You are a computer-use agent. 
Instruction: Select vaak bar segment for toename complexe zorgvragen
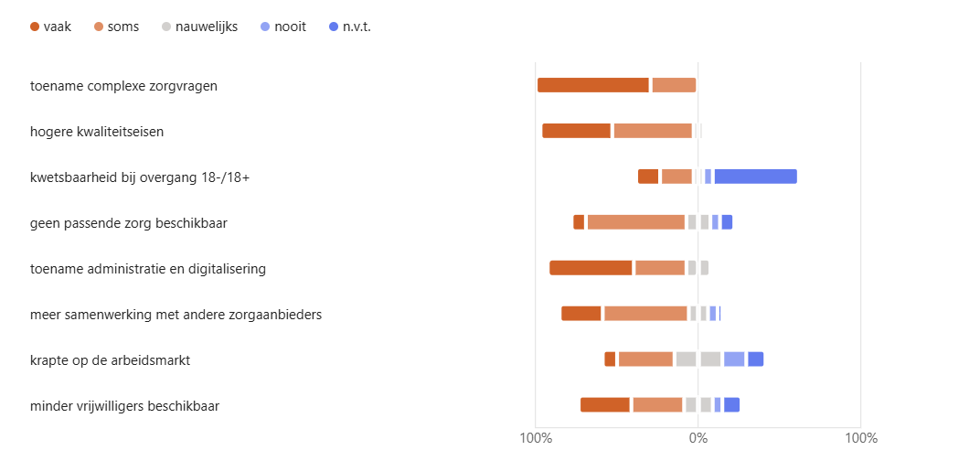pyautogui.click(x=592, y=85)
